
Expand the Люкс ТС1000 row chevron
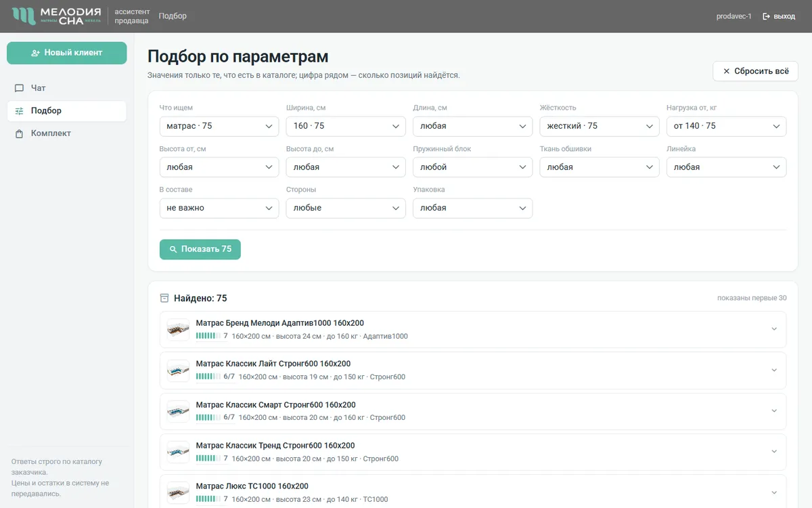774,492
